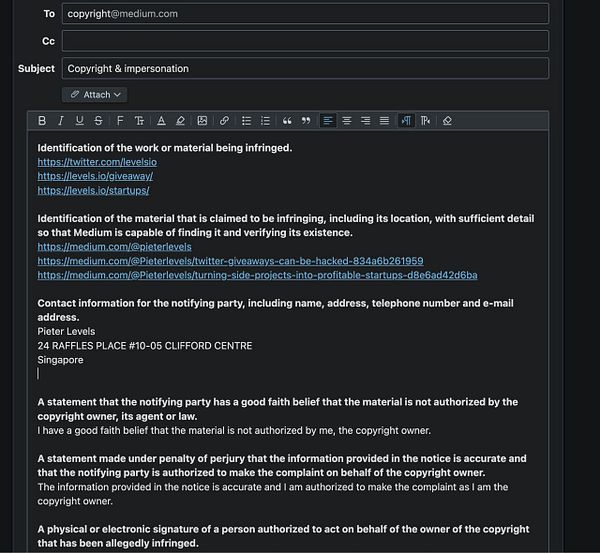Clear text formatting with eraser
The width and height of the screenshot is (600, 553).
click(447, 121)
